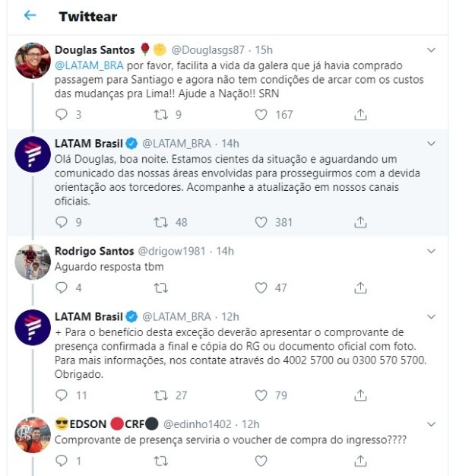This screenshot has width=456, height=476.
Task: Open more options for Douglas Santos's tweet
Action: tap(432, 50)
